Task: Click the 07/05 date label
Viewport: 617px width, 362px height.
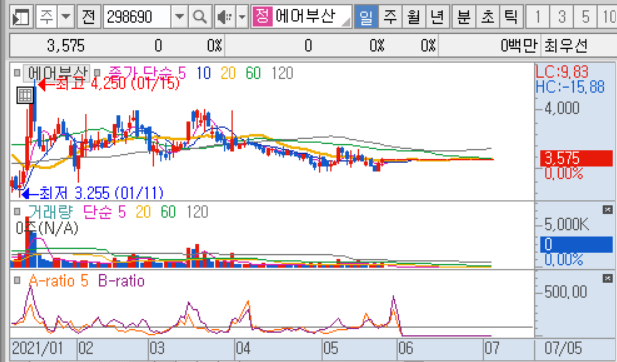Action: pyautogui.click(x=563, y=348)
